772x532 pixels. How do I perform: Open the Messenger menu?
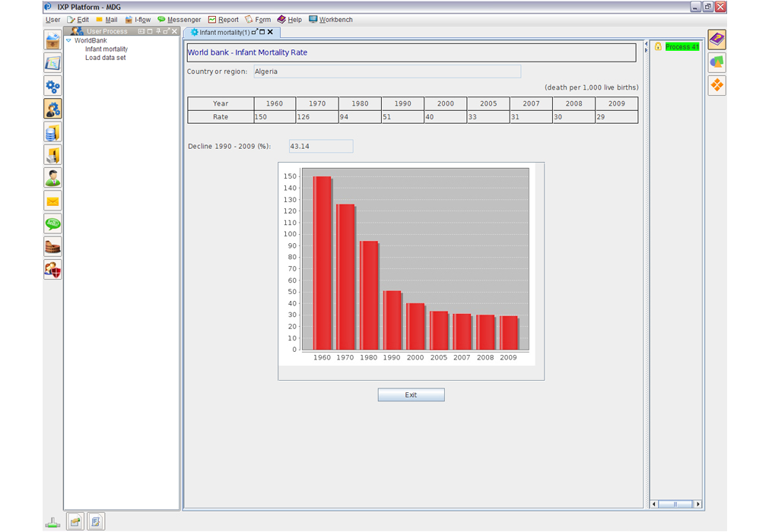coord(179,20)
